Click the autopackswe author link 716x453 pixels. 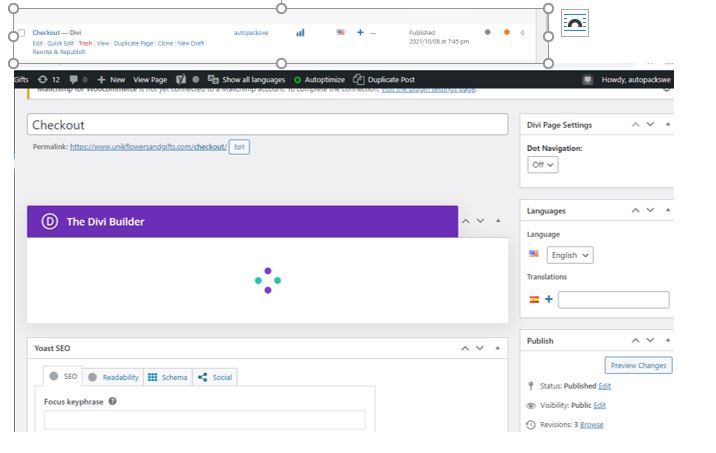[251, 33]
